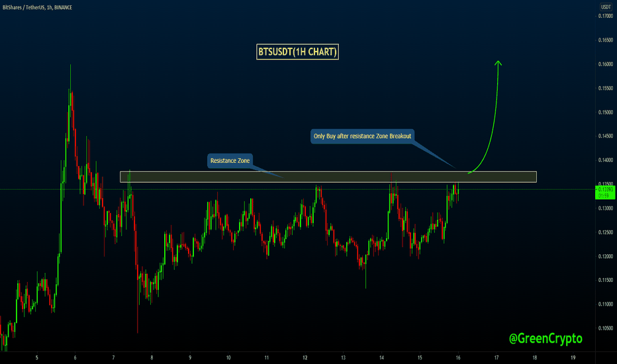
Task: Click date label 18 on time axis
Action: coord(535,357)
